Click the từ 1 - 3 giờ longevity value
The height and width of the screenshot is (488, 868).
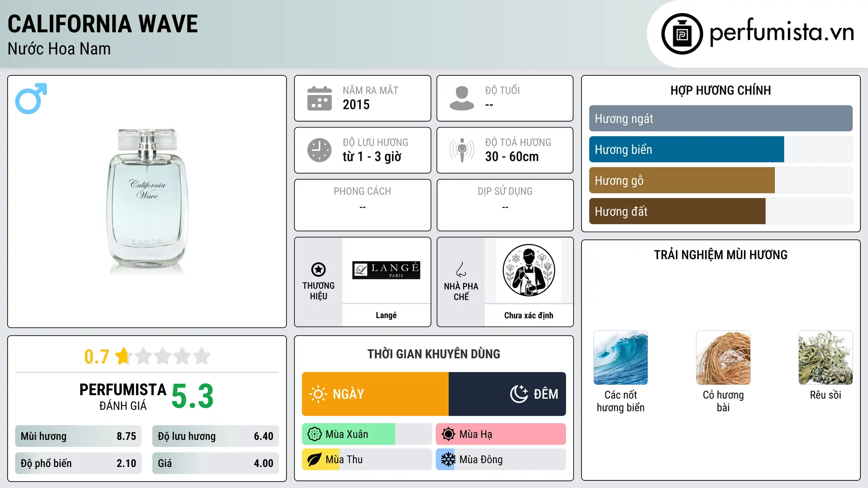click(x=372, y=157)
